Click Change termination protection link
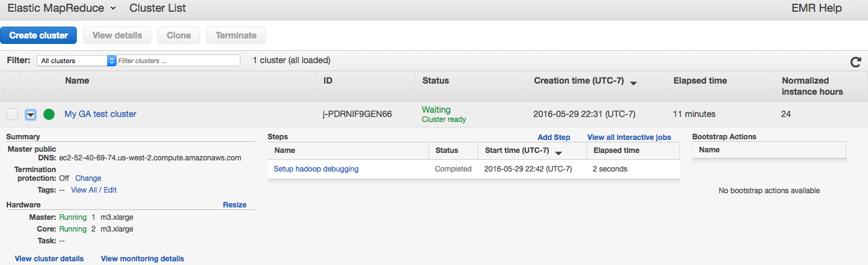The height and width of the screenshot is (265, 868). pos(88,178)
